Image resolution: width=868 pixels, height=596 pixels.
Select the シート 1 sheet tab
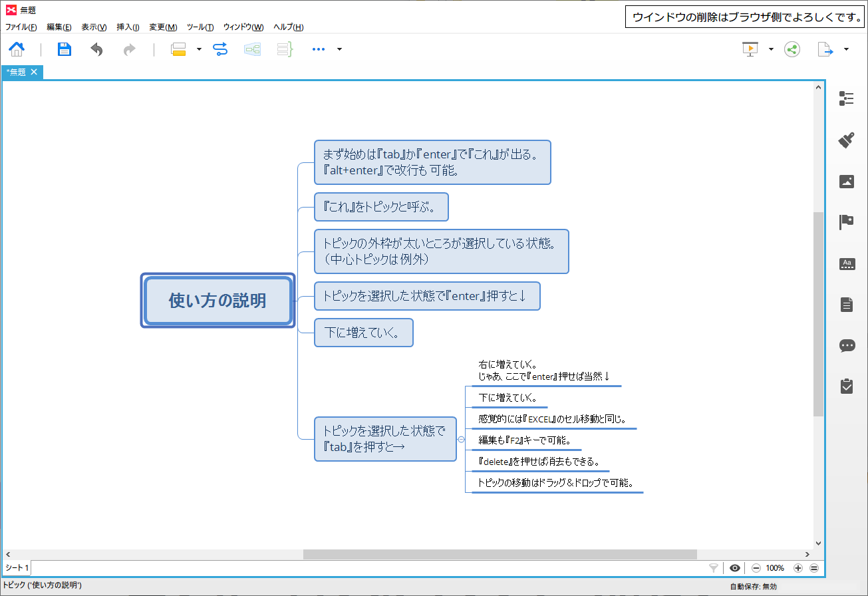tap(17, 568)
